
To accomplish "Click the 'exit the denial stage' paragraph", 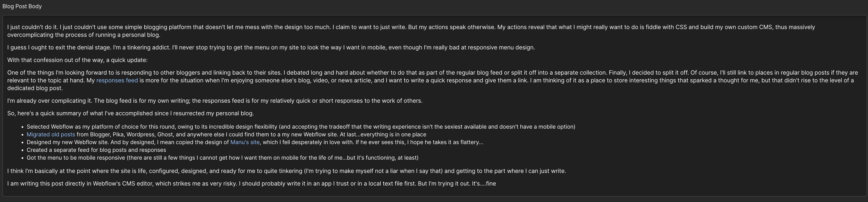I will (271, 47).
